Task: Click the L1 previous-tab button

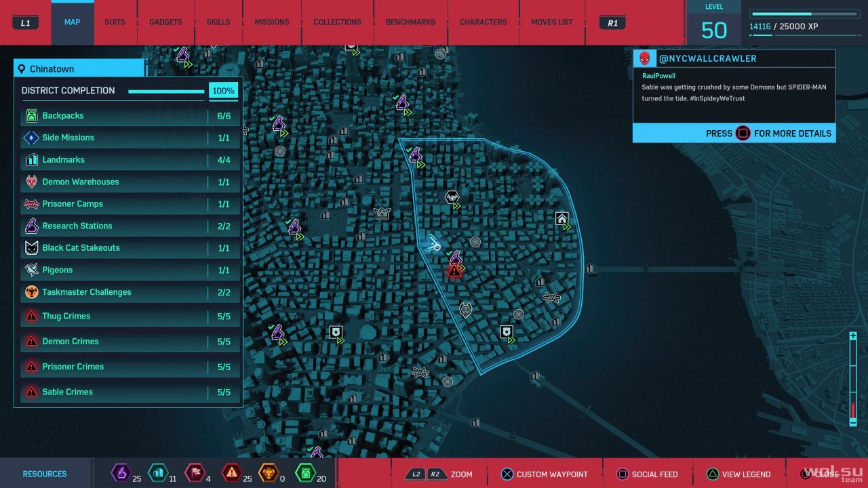Action: point(26,23)
